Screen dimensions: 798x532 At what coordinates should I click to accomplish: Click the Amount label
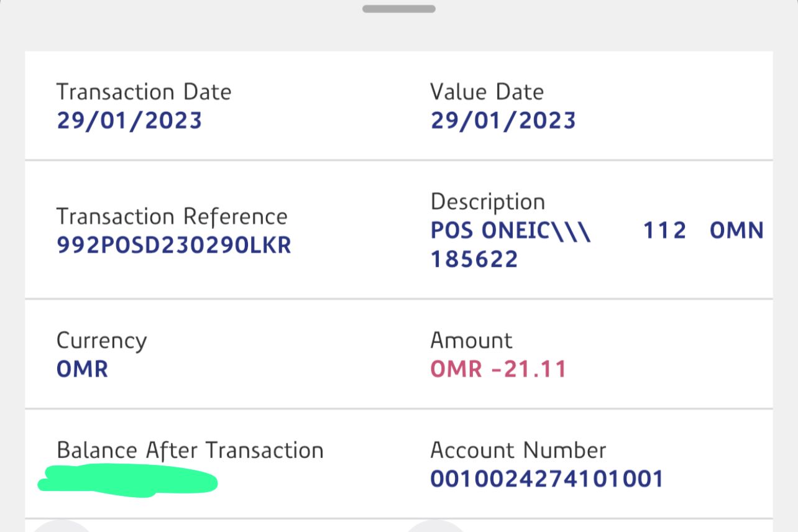click(x=471, y=341)
